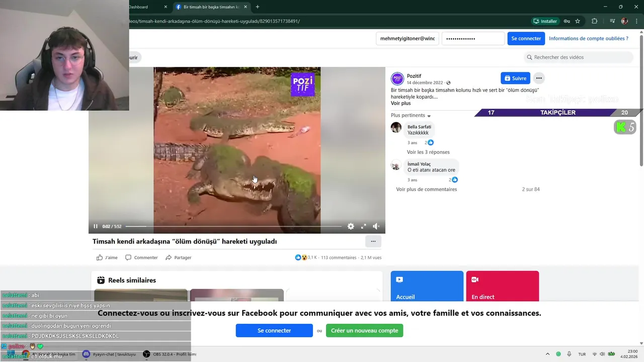
Task: Open İsmail Yolaç's profile avatar
Action: pyautogui.click(x=396, y=165)
